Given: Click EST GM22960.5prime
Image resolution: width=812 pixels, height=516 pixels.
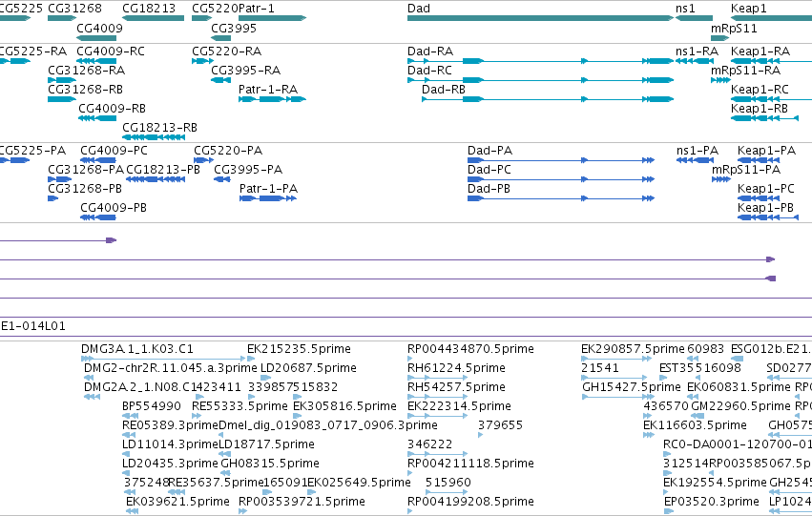Looking at the screenshot, I should pos(697,416).
